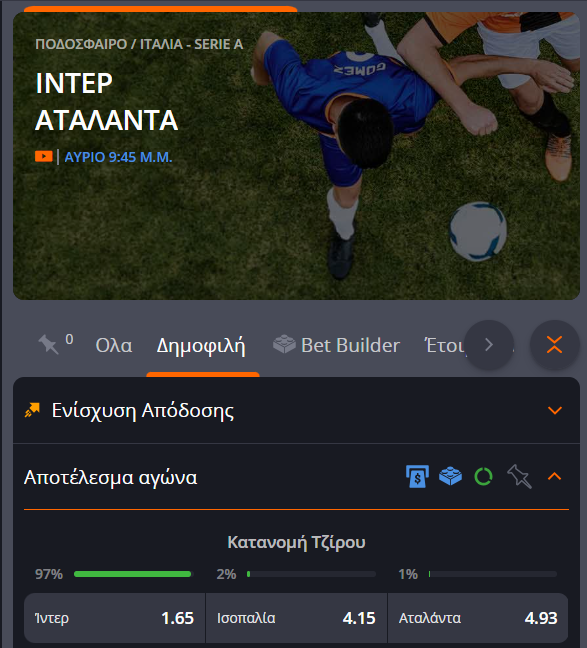This screenshot has height=648, width=587.
Task: Open the pinned markets pin icon
Action: point(49,344)
